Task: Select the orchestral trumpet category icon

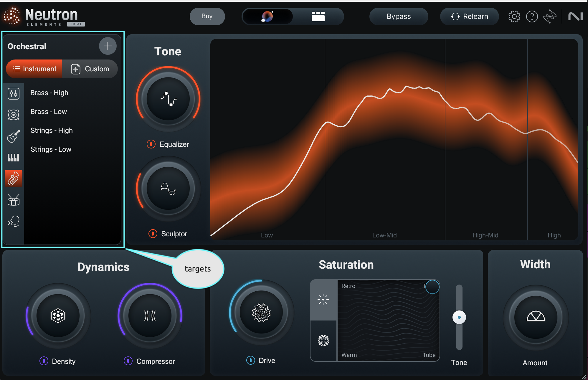Action: tap(14, 179)
